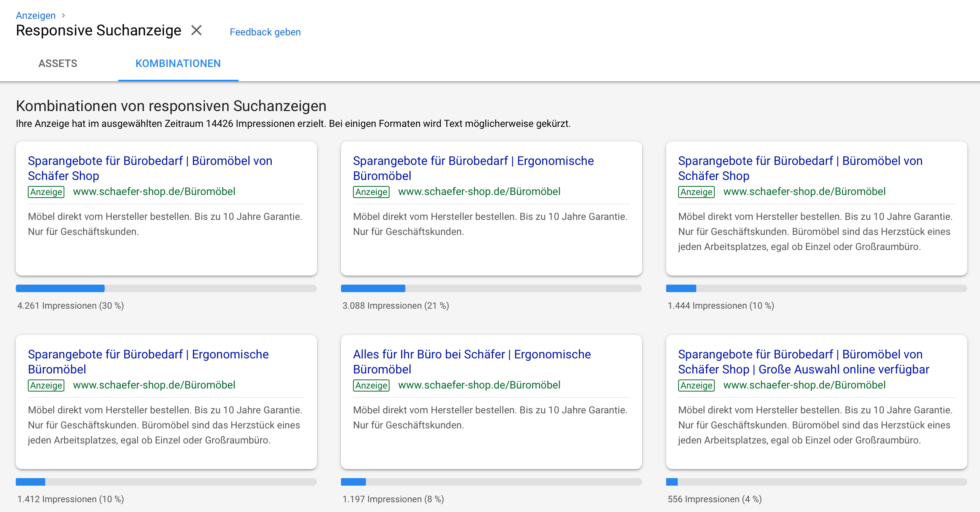Click display URL in the 3.088 impressions ad
This screenshot has height=512, width=980.
coord(479,191)
